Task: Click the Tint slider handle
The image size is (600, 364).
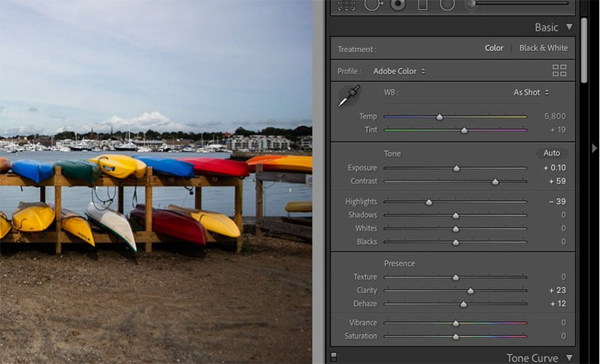Action: [x=464, y=130]
